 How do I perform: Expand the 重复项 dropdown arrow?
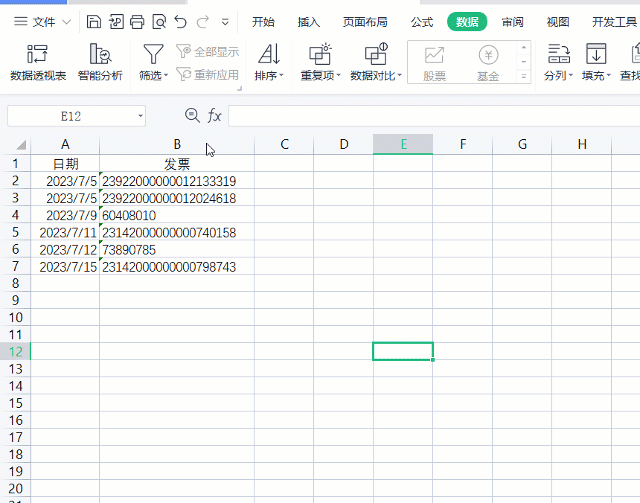pos(338,76)
